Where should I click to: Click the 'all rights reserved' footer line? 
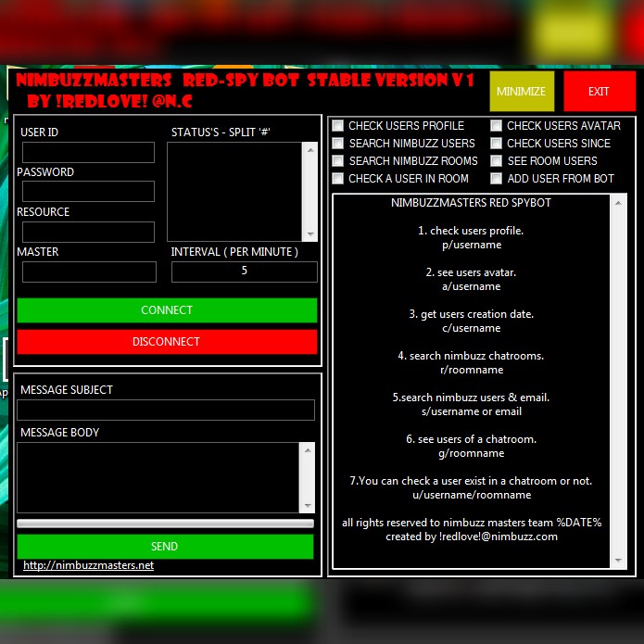click(x=472, y=523)
